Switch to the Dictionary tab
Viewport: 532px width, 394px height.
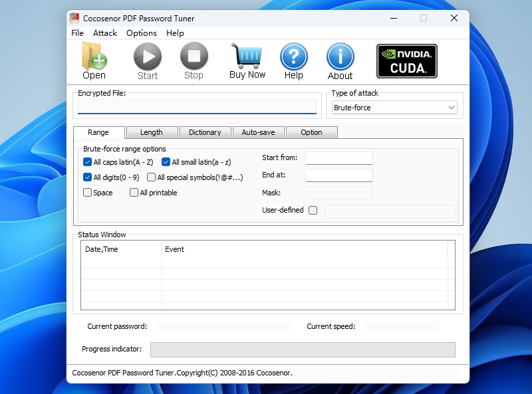(205, 132)
